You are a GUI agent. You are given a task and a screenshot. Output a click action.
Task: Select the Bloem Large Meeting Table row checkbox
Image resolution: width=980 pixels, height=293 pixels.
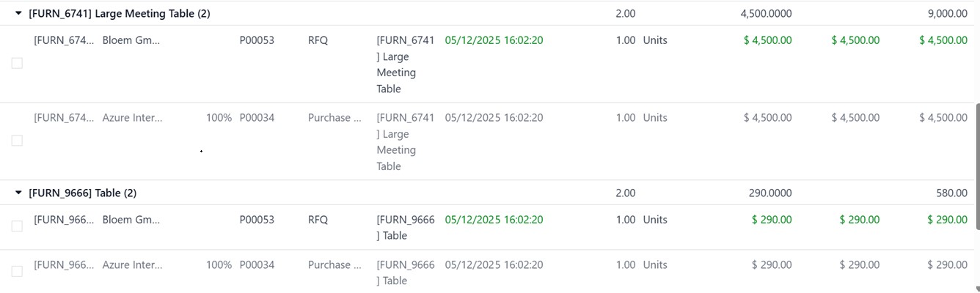click(x=17, y=64)
